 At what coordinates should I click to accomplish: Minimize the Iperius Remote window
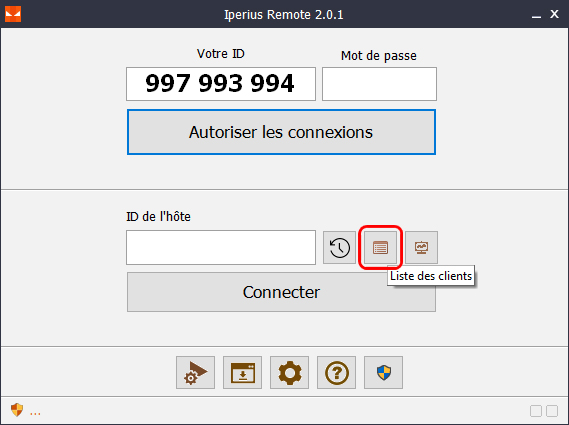coord(536,15)
